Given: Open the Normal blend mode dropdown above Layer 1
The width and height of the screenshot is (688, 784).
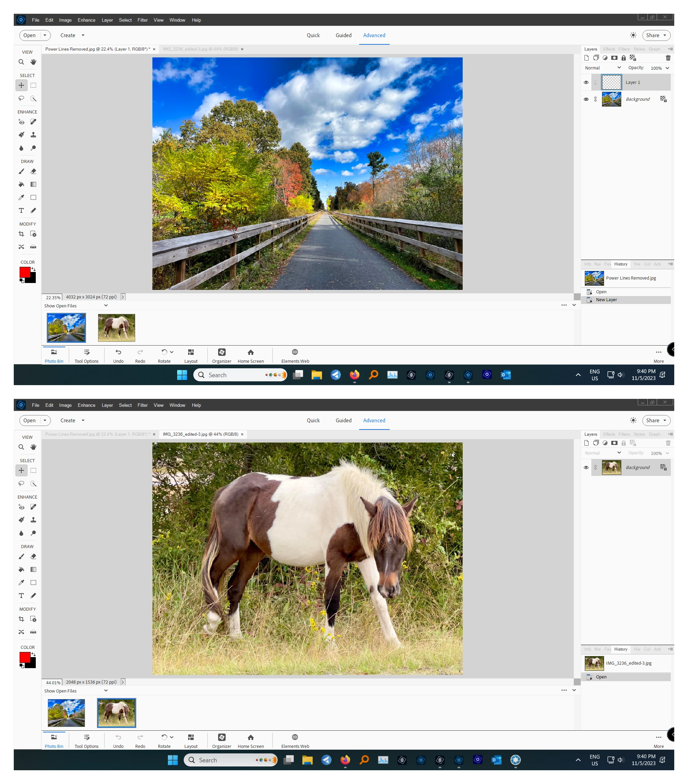Looking at the screenshot, I should [602, 68].
